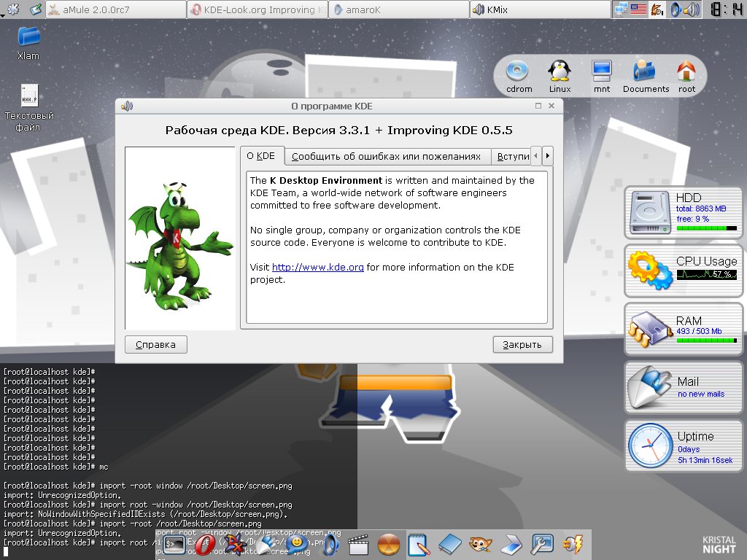
Task: Click the amaroK blue speaker tray icon
Action: click(x=675, y=9)
